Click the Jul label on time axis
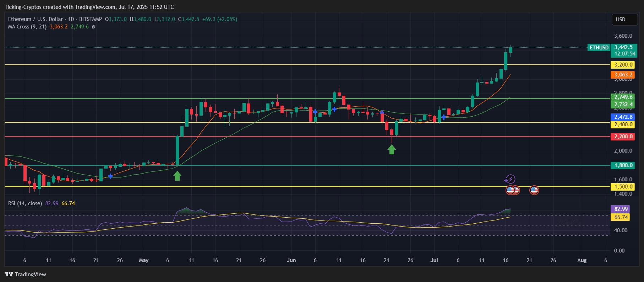Screen dimensions: 644x282 [x=434, y=260]
